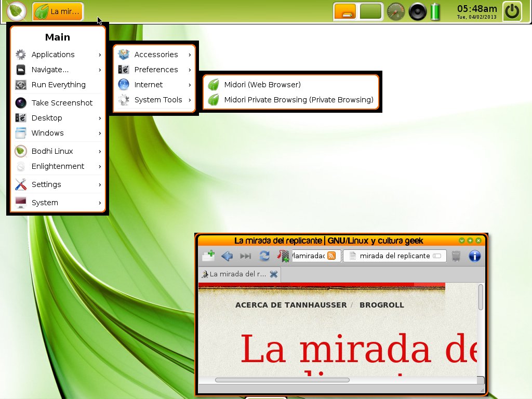Add a bookmark in Midori toolbar

coord(283,256)
